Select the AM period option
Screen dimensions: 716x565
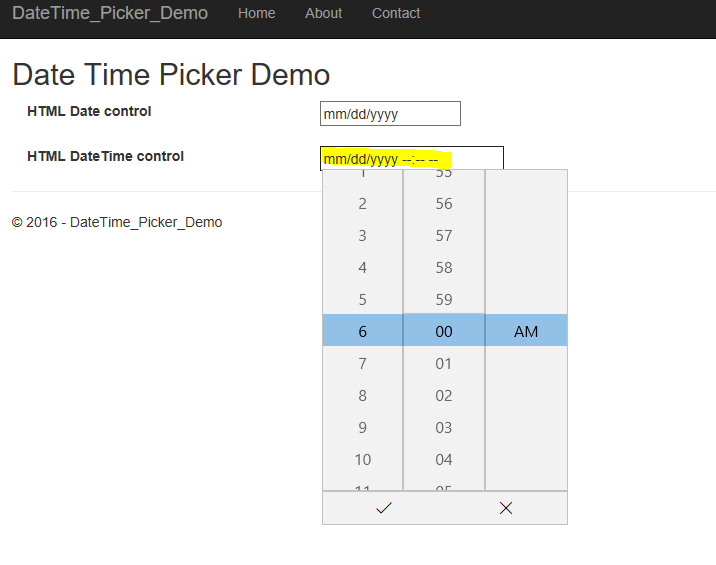[526, 332]
